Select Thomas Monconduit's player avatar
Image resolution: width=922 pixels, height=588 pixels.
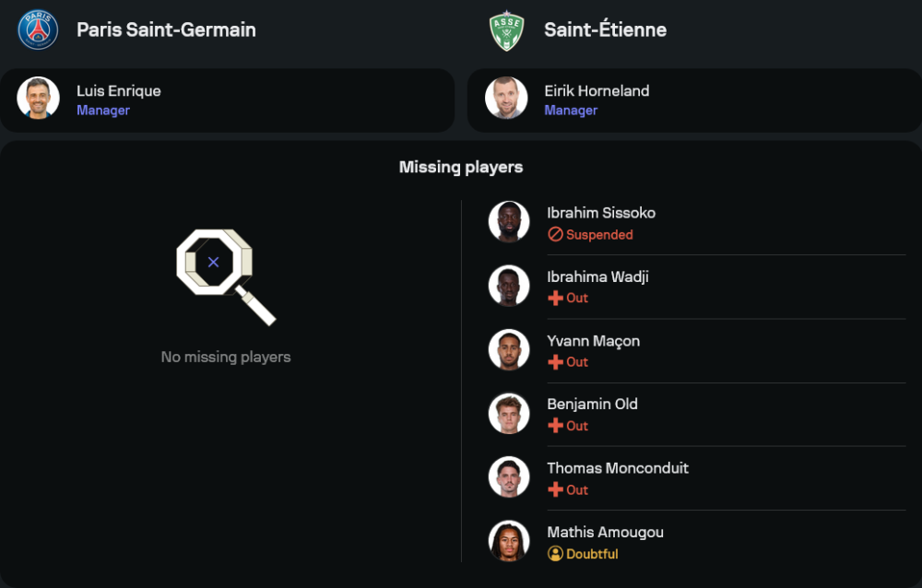click(509, 477)
